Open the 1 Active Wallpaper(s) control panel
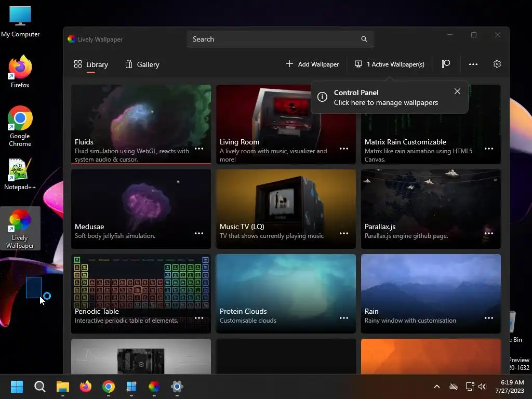The width and height of the screenshot is (532, 399). point(390,64)
